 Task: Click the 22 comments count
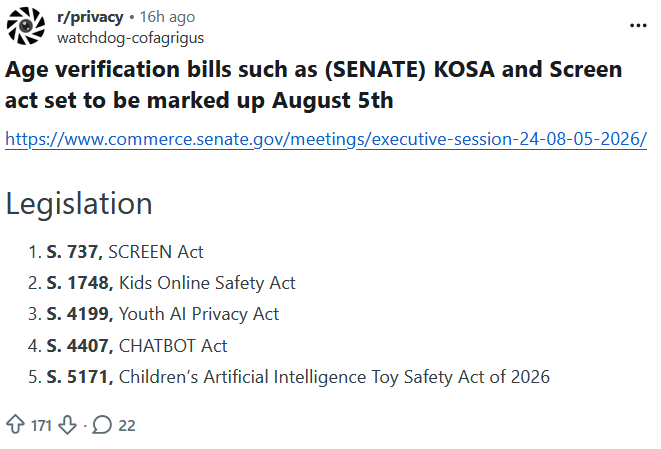[127, 425]
